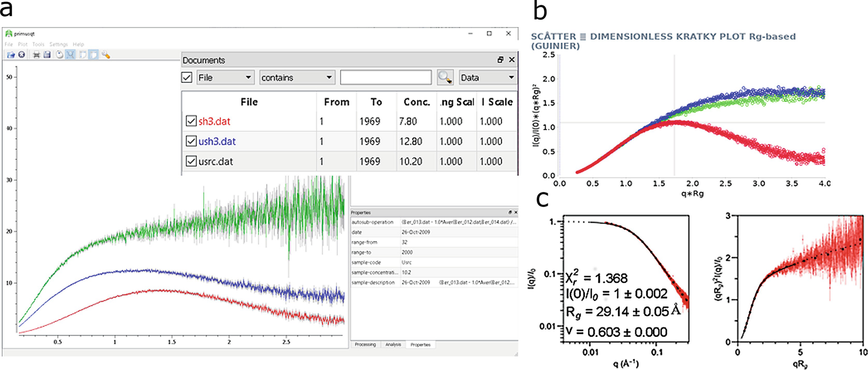Click the sample-description property label
The width and height of the screenshot is (868, 370).
[x=373, y=282]
